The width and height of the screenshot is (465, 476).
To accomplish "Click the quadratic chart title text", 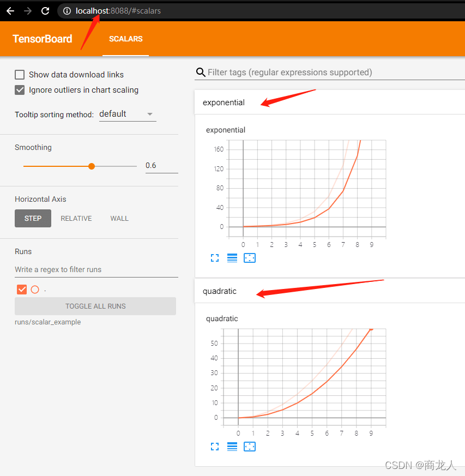I will 222,318.
